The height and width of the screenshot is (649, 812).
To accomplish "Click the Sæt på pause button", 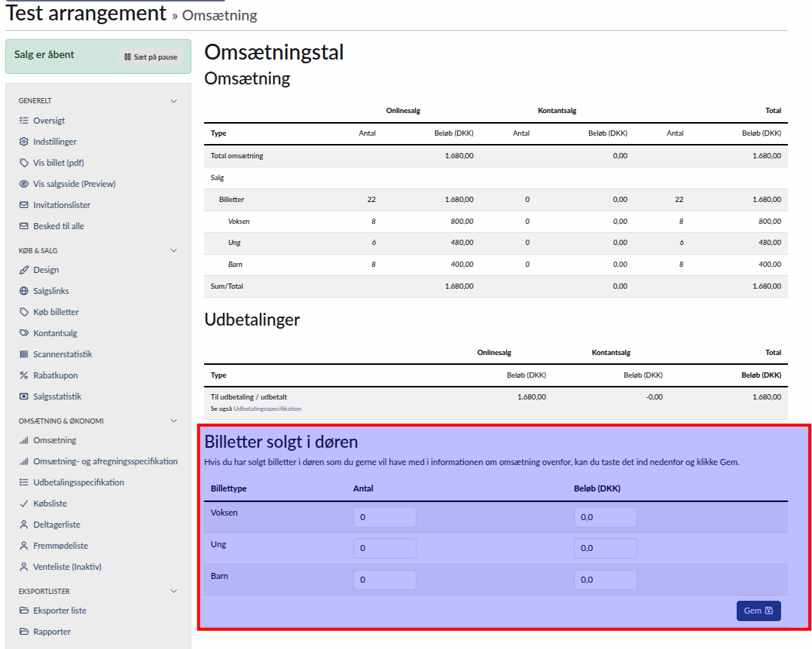I will 151,57.
